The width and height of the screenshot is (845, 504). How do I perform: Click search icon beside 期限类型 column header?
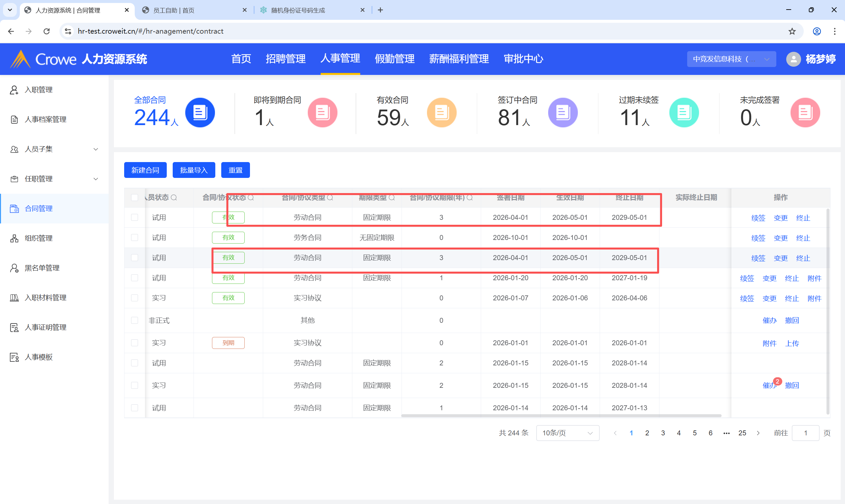pos(392,198)
